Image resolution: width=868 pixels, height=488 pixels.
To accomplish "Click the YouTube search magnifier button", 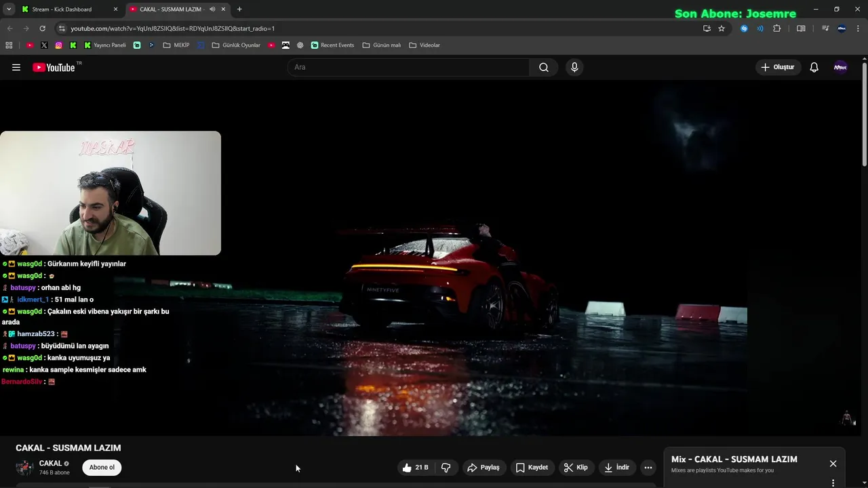I will (x=544, y=67).
